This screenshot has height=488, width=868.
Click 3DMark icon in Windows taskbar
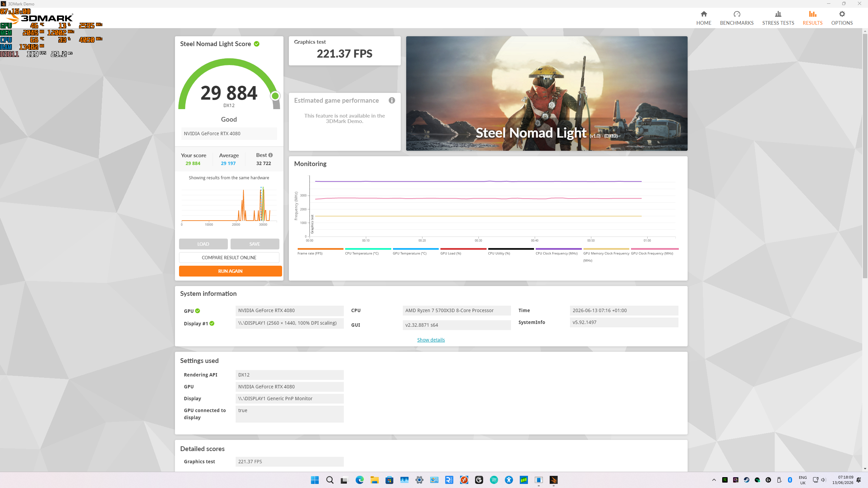pyautogui.click(x=553, y=480)
